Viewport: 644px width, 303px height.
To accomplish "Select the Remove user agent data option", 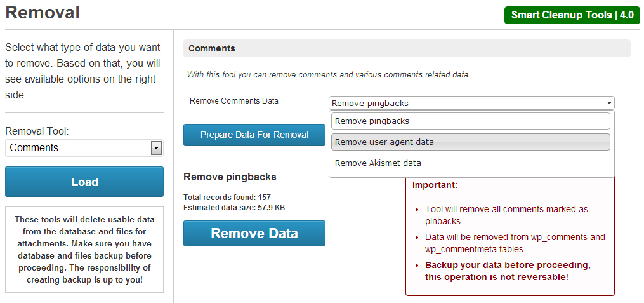I will tap(470, 142).
